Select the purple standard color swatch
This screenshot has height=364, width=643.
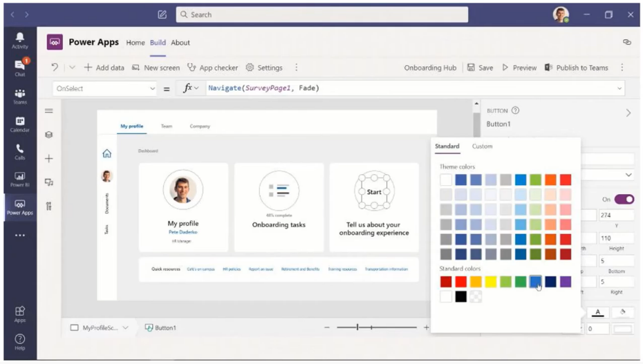(566, 281)
